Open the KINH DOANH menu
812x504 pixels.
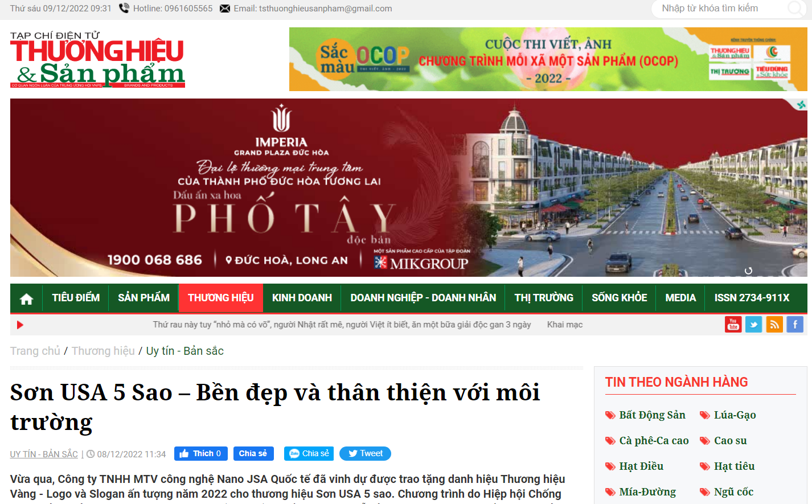tap(302, 298)
